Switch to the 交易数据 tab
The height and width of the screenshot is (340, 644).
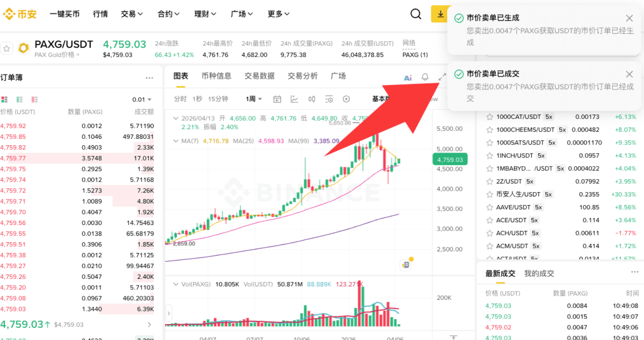pyautogui.click(x=259, y=76)
